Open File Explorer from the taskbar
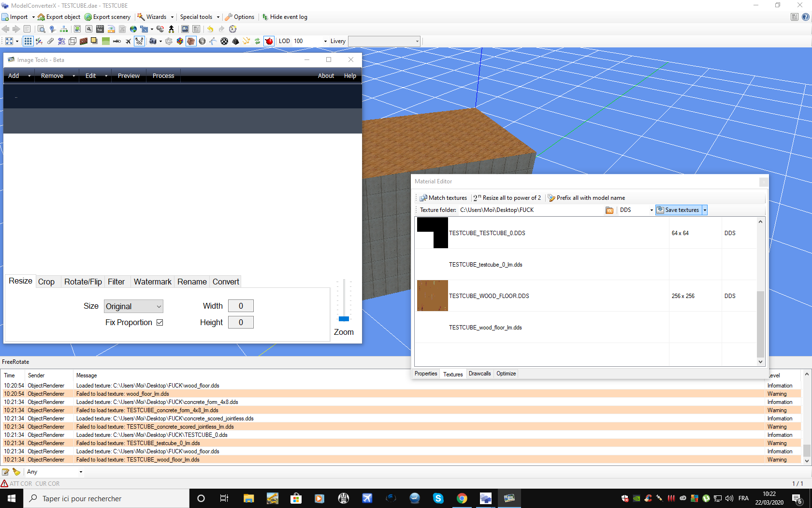 pyautogui.click(x=249, y=498)
